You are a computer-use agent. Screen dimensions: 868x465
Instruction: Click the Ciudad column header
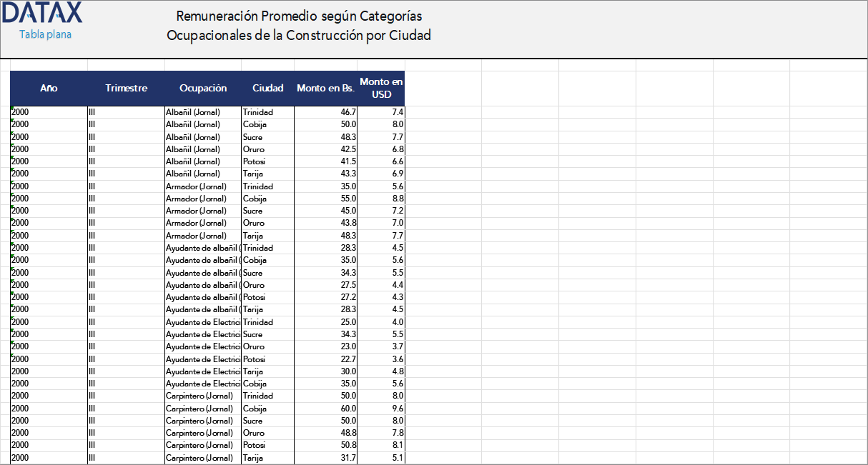[x=267, y=89]
